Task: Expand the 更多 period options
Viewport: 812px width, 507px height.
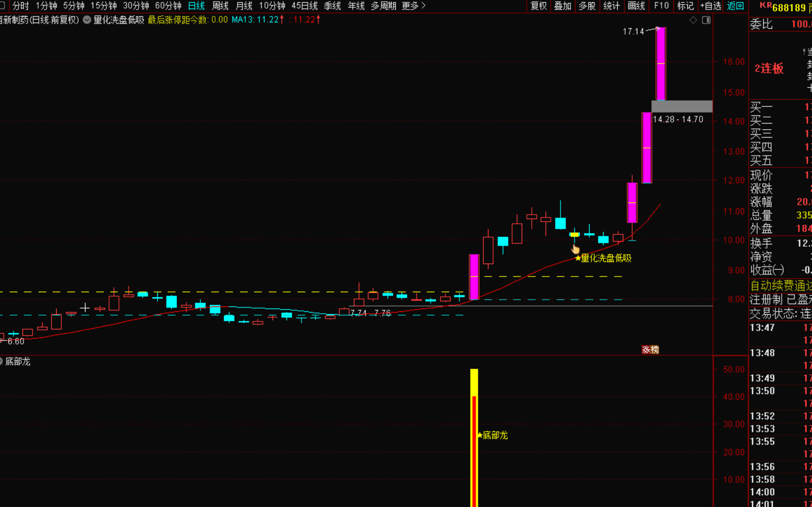Action: [414, 6]
